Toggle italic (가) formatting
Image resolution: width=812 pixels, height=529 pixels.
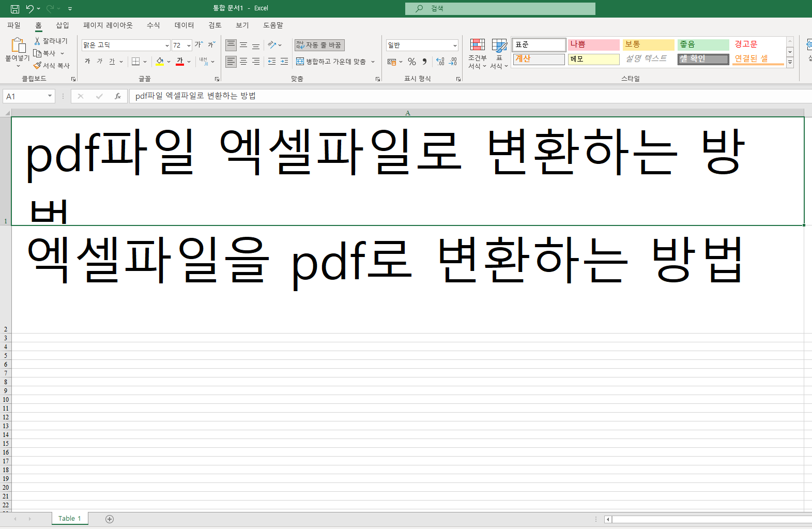[100, 62]
